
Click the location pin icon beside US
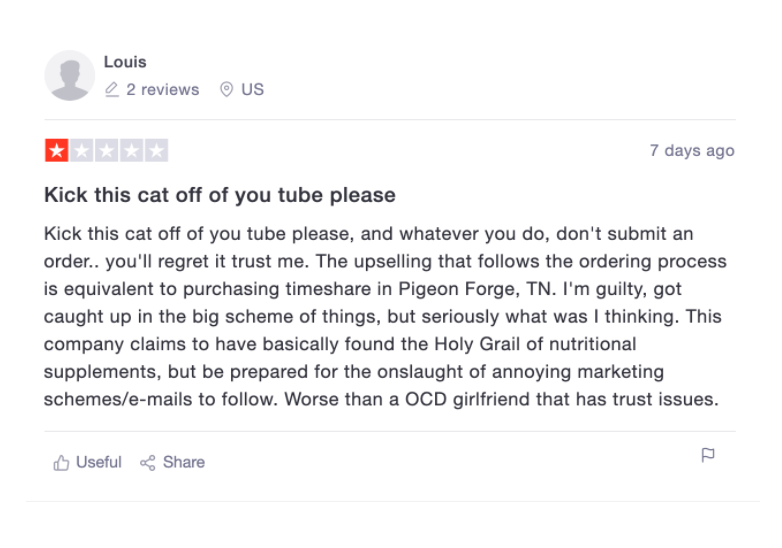tap(227, 90)
